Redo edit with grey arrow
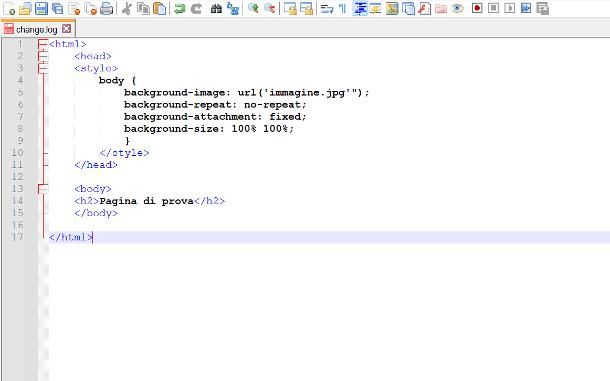Screen dimensions: 610x381 tap(196, 9)
